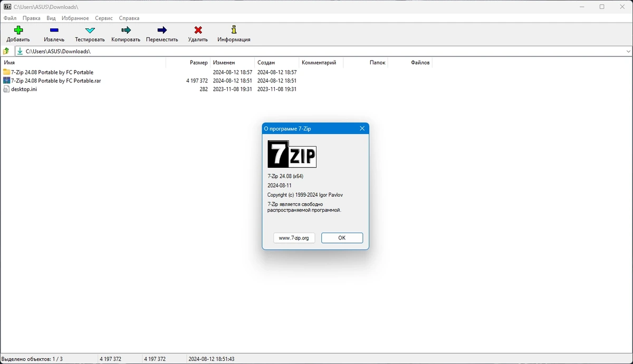Click the Извлечь (Extract) blue minus icon

(54, 31)
